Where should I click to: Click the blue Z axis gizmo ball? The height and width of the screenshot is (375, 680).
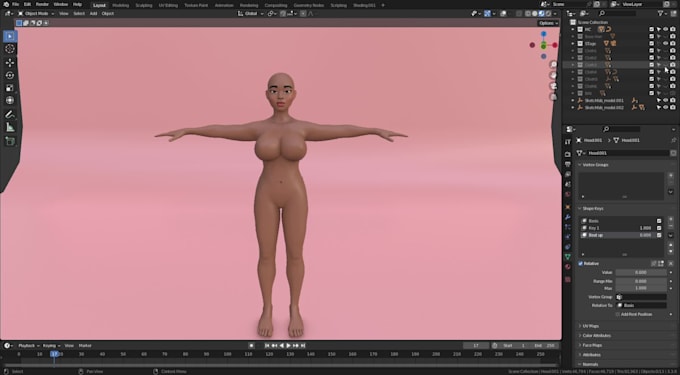click(543, 34)
